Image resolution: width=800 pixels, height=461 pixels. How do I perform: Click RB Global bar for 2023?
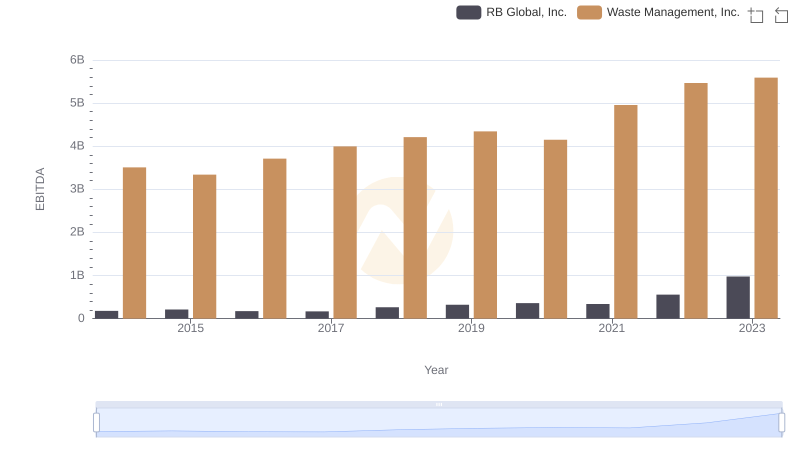pos(738,297)
